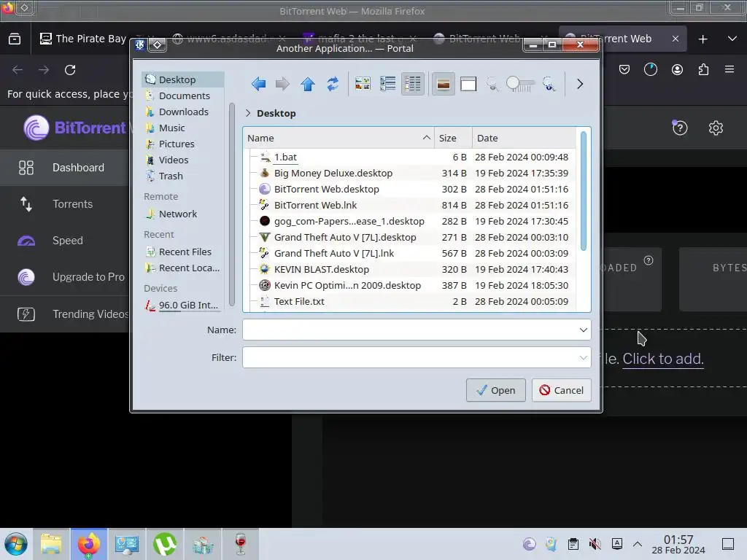
Task: Open Firefox hamburger menu
Action: pos(729,69)
